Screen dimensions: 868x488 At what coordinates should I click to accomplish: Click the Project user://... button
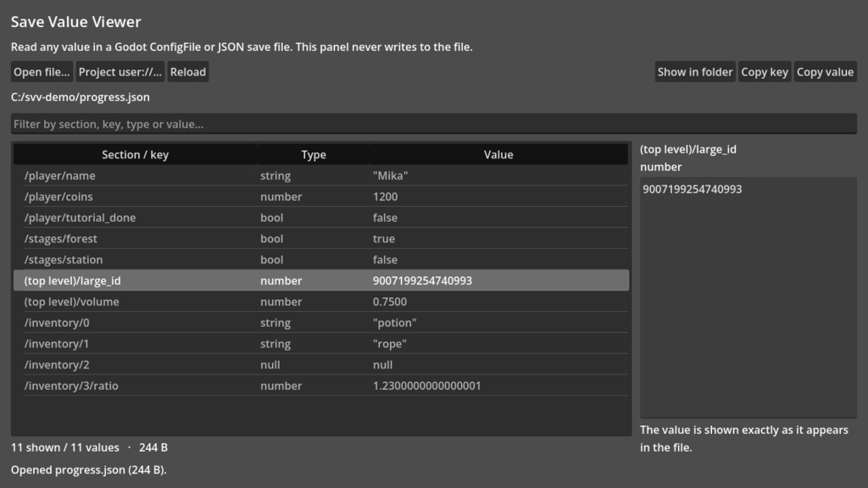120,72
